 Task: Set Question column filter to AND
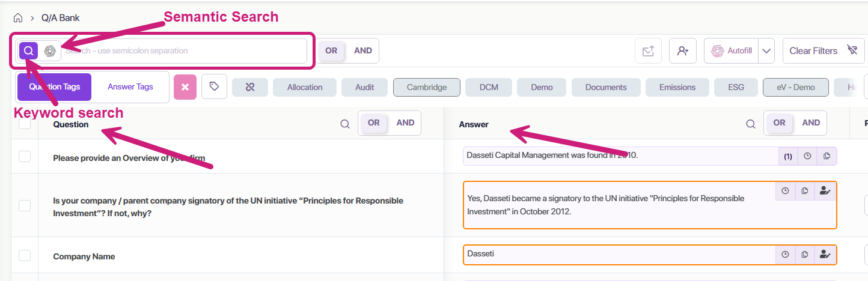coord(406,123)
